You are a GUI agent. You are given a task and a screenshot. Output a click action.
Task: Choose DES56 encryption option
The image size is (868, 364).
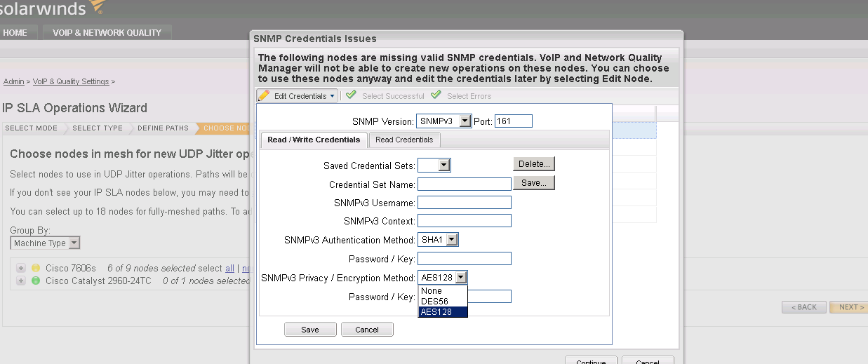[443, 302]
